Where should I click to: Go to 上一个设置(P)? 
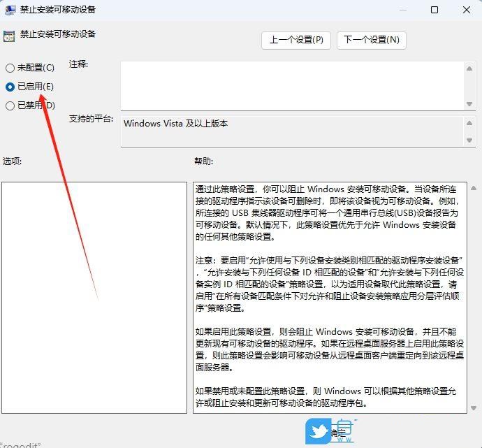tap(296, 40)
